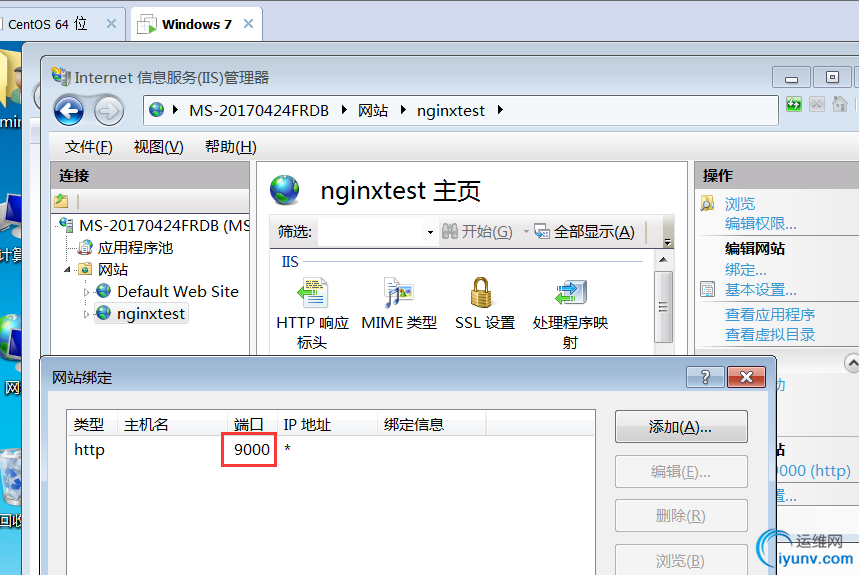The height and width of the screenshot is (575, 859).
Task: Click the 基本设置... link
Action: click(x=760, y=289)
